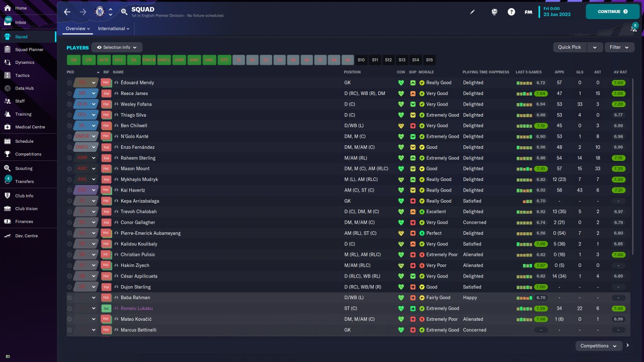
Task: Click the help question mark icon
Action: pos(511,12)
